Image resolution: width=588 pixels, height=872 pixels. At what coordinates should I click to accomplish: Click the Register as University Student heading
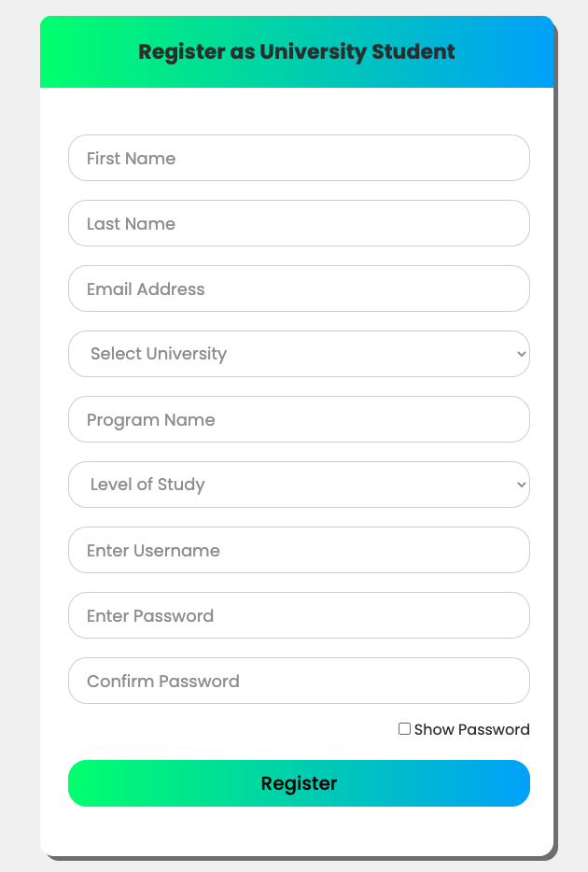[297, 52]
